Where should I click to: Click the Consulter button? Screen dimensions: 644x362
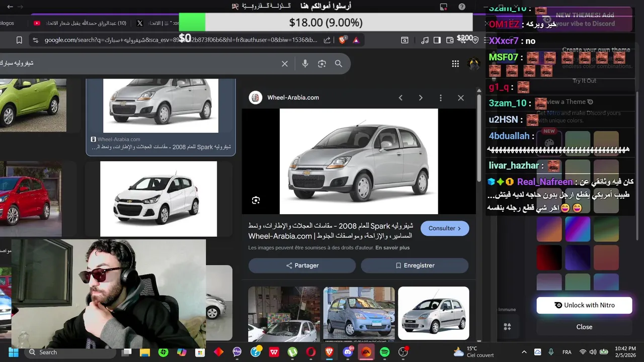445,228
